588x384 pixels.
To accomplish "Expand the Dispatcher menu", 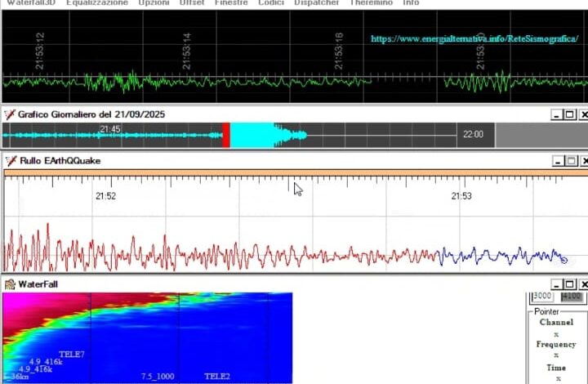I will pos(317,3).
